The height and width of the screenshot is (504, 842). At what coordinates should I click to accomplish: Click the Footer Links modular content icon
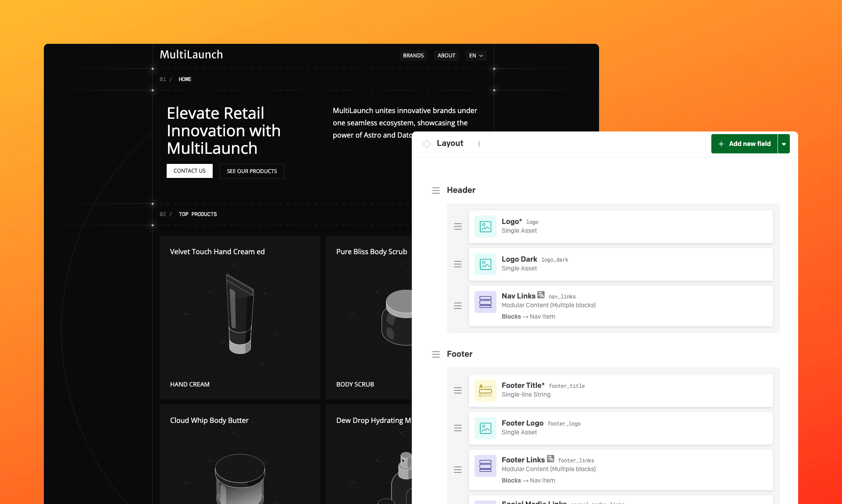click(485, 465)
